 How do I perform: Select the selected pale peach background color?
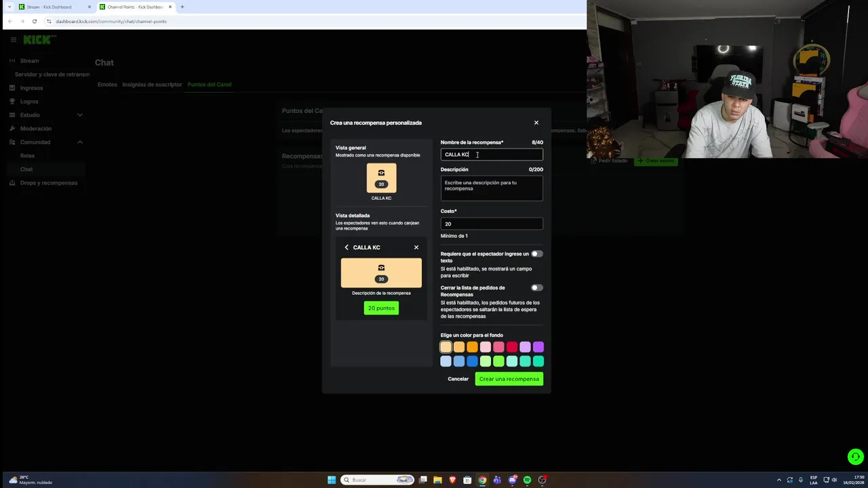(446, 347)
